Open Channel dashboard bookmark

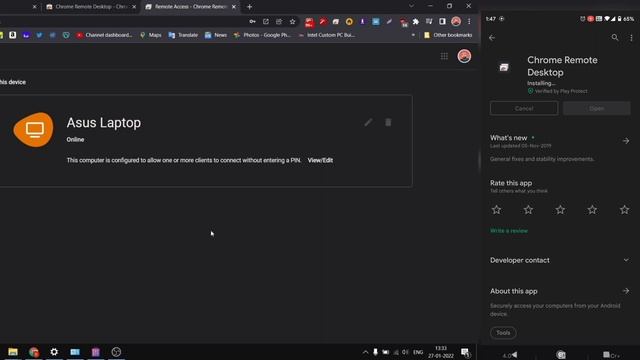click(104, 35)
